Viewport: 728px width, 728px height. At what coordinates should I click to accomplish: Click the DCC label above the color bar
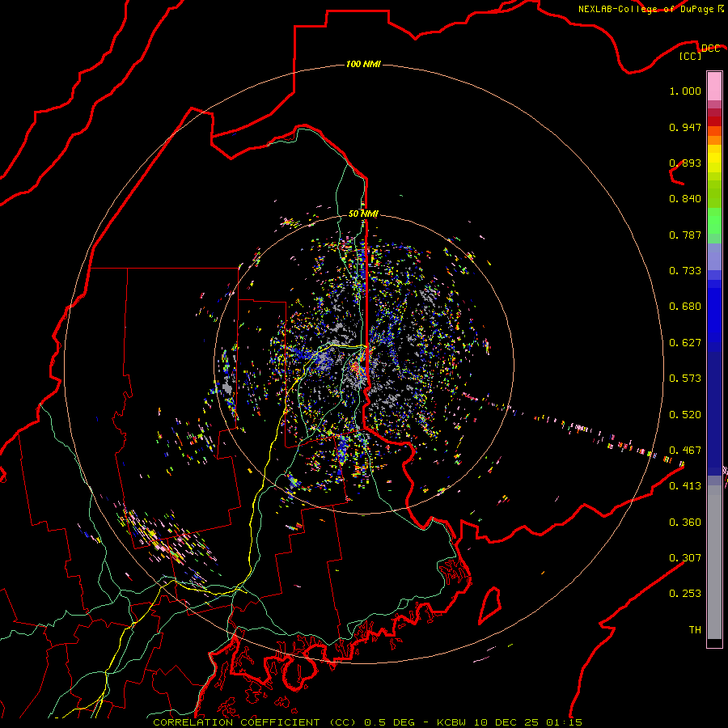tap(711, 48)
